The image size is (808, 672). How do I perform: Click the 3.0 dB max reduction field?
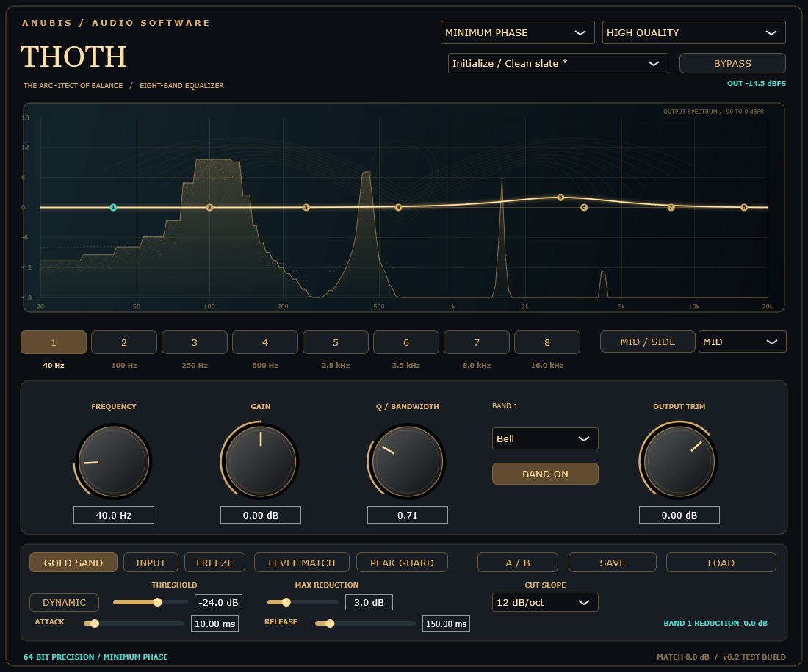tap(369, 602)
